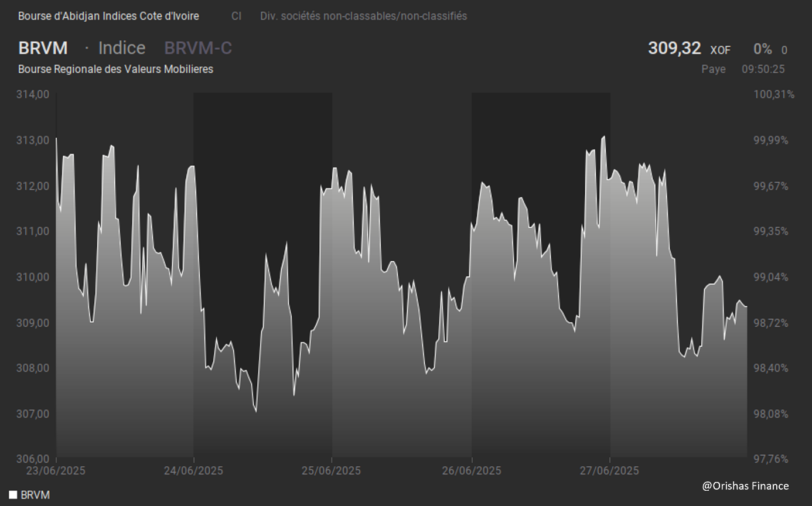Click the 26/06/2025 date axis label
Screen dimensions: 812x506
click(472, 471)
